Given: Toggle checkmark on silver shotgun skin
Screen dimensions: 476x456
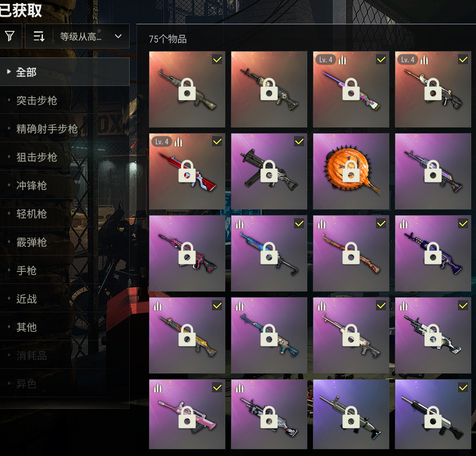Looking at the screenshot, I should [463, 388].
